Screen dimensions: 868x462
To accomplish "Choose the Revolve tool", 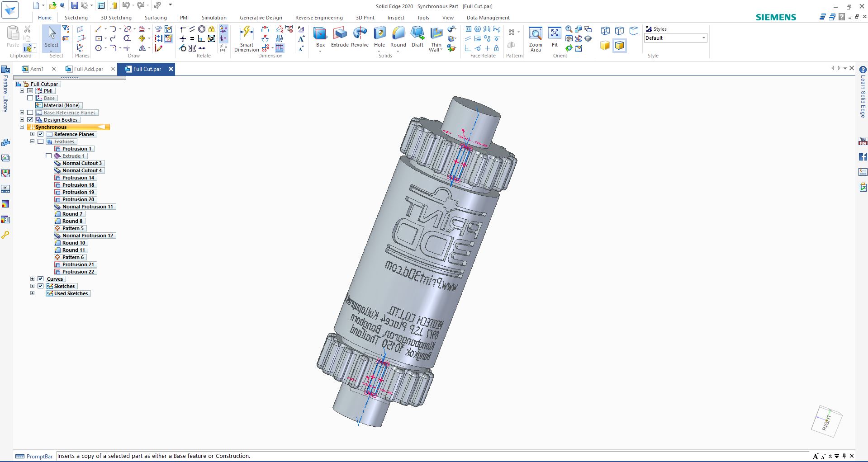I will (x=360, y=37).
